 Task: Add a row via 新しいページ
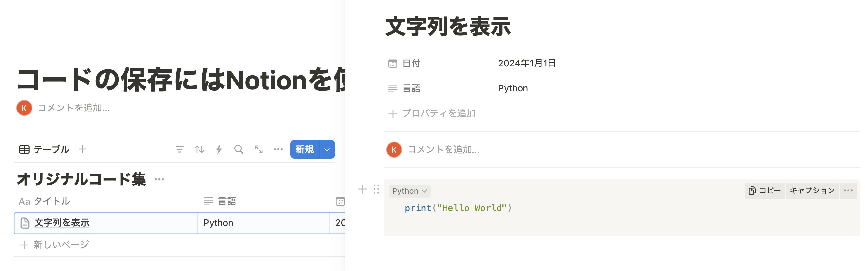tap(55, 245)
